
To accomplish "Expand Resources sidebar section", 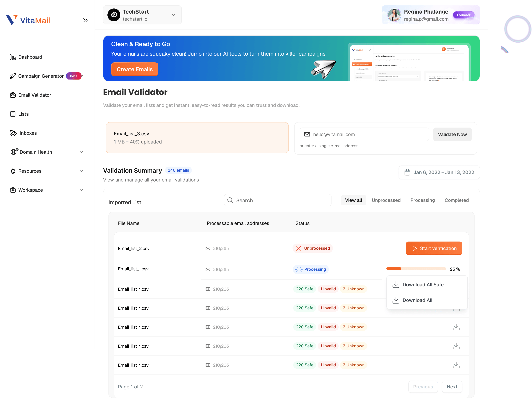I will coord(81,171).
